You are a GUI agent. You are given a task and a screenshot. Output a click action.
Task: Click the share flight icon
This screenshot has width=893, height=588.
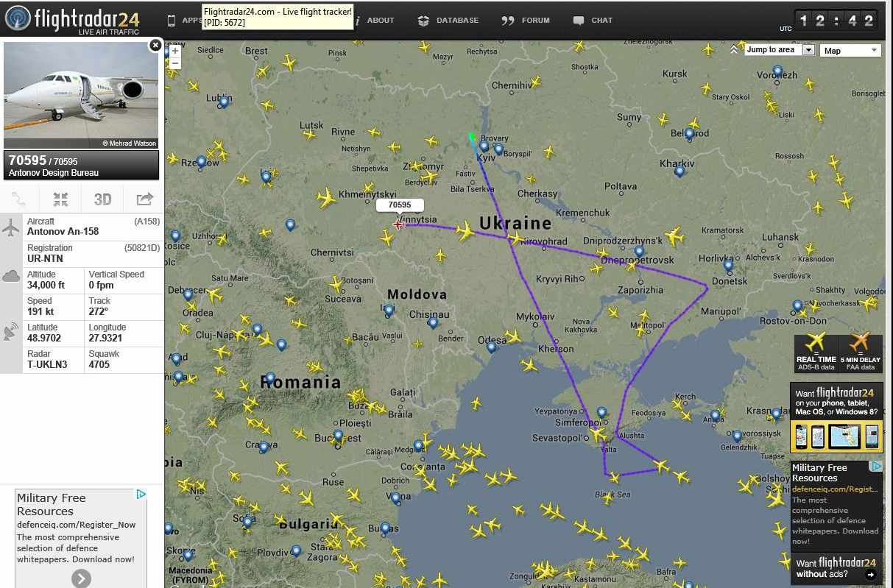[144, 199]
